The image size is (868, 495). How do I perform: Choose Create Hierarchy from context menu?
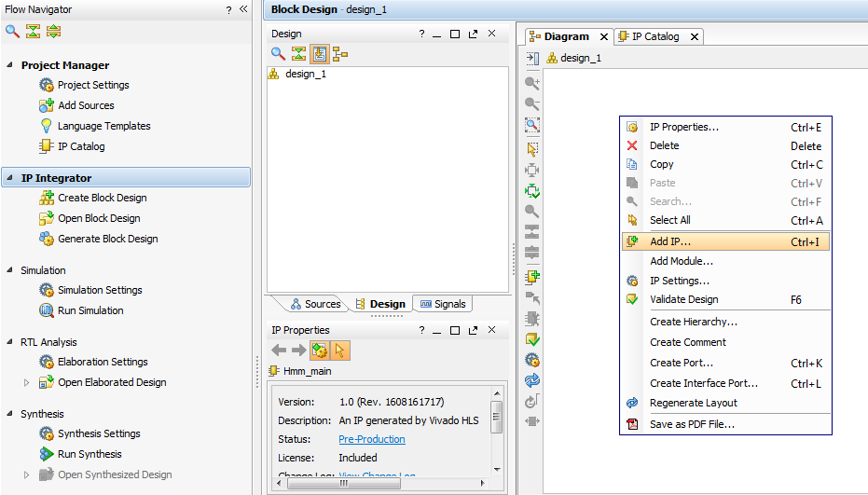[x=725, y=322]
